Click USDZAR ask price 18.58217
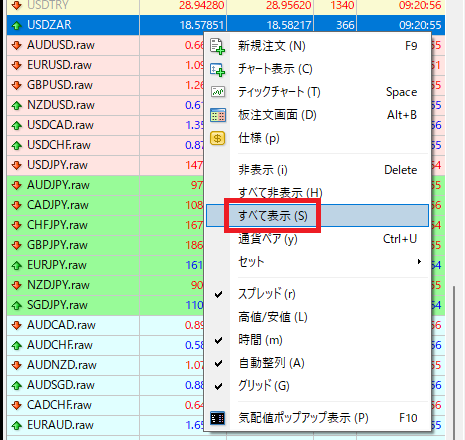The width and height of the screenshot is (465, 440). (x=289, y=25)
